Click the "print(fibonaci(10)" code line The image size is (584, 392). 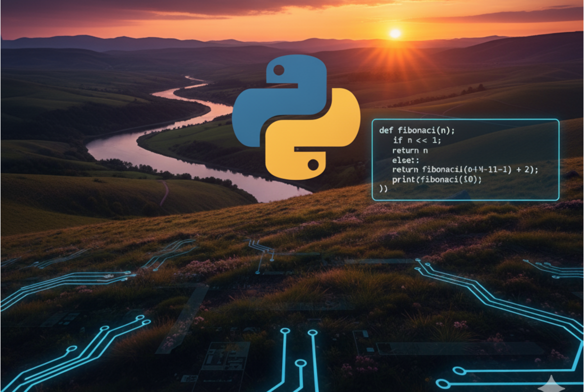coord(436,179)
